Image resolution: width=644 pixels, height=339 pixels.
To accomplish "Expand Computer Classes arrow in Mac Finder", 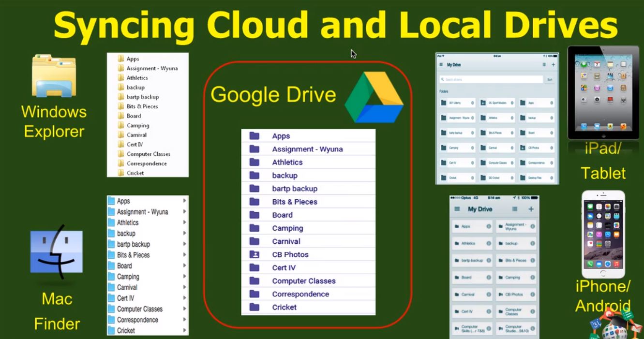I will click(x=184, y=309).
